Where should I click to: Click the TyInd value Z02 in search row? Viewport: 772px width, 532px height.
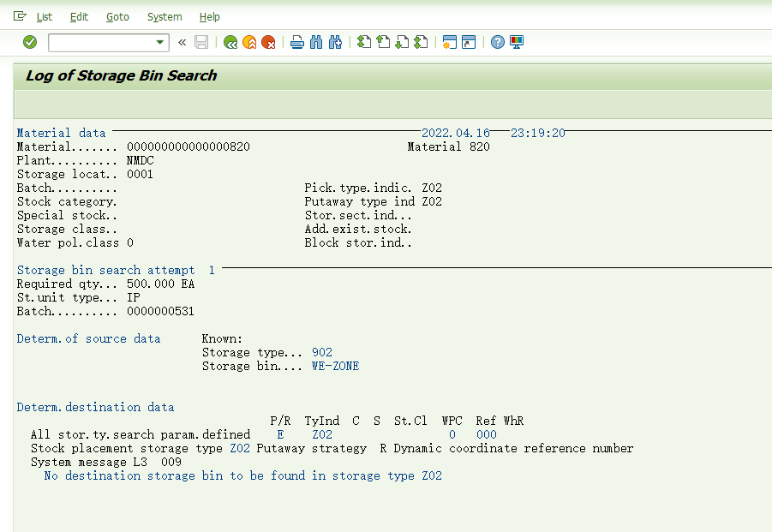[x=322, y=434]
